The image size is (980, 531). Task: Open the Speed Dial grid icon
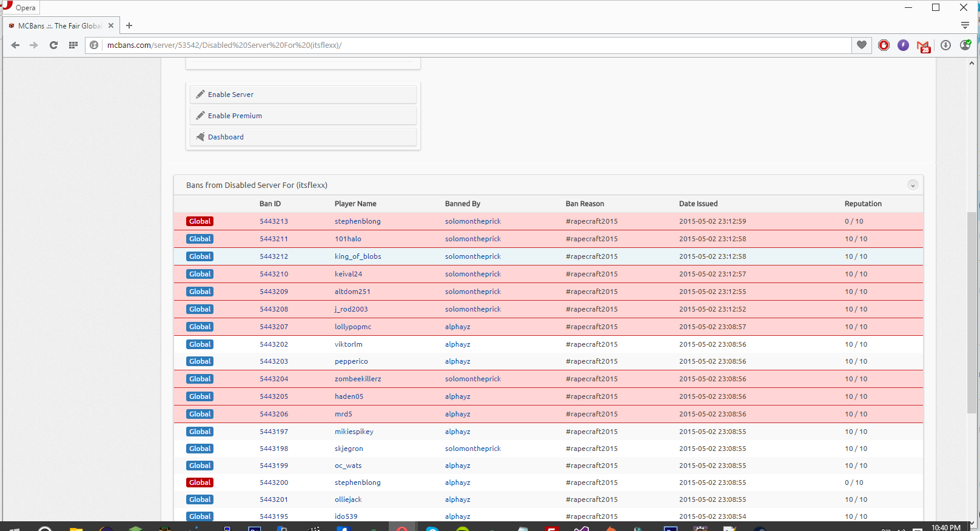pyautogui.click(x=73, y=45)
